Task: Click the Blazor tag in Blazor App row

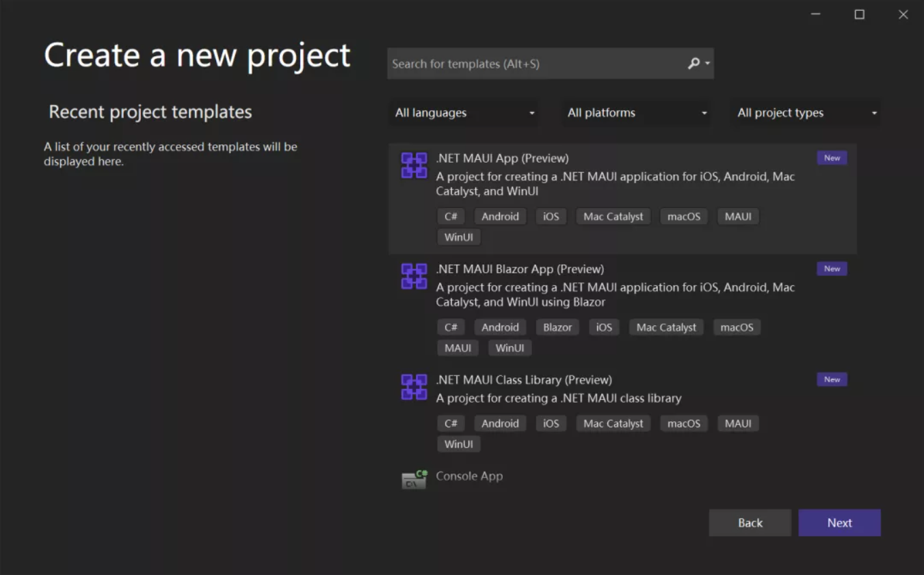Action: click(557, 327)
